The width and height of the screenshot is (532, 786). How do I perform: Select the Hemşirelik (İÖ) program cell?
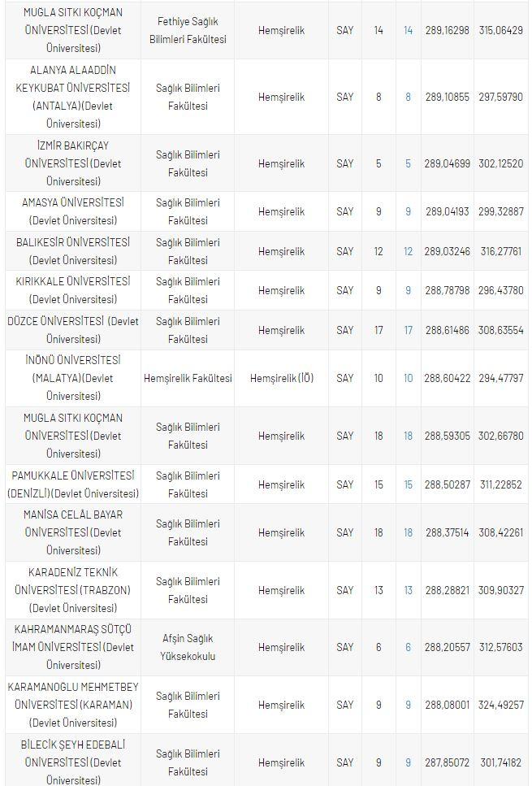coord(281,378)
